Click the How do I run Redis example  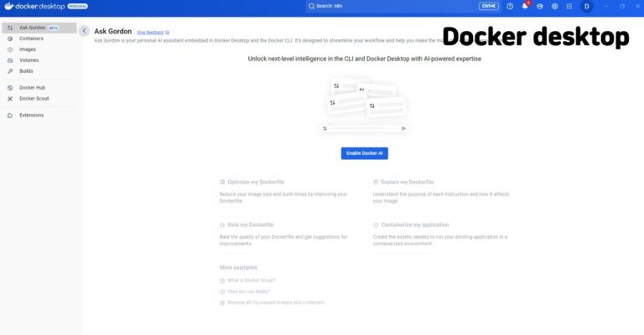(x=245, y=291)
